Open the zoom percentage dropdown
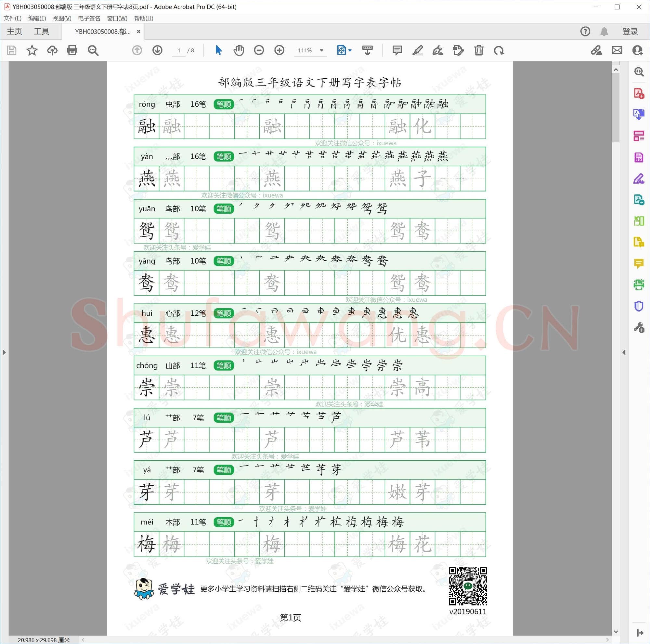 click(321, 50)
